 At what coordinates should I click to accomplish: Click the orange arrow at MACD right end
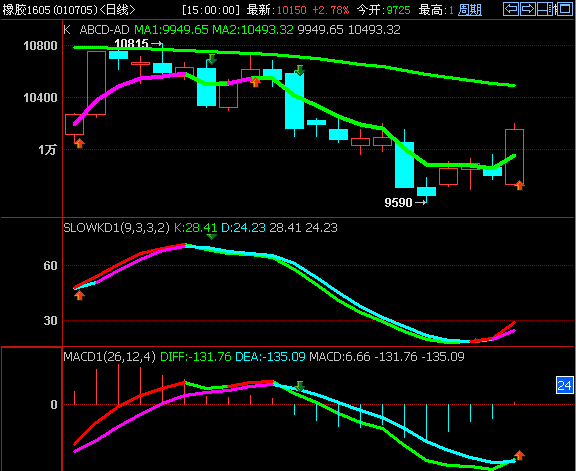tap(519, 455)
